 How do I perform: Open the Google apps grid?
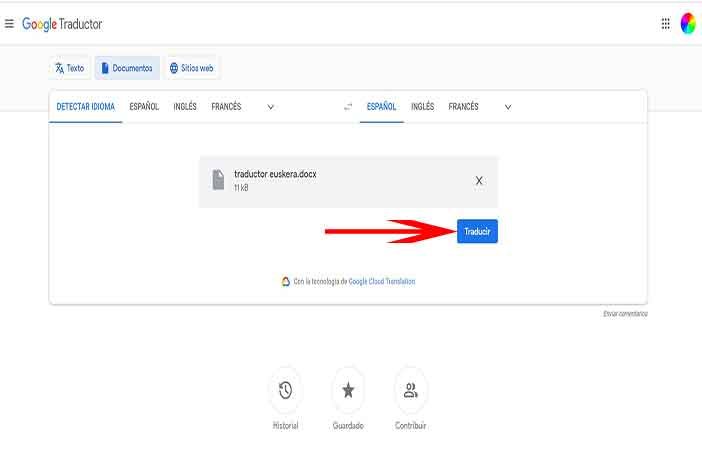(x=665, y=24)
